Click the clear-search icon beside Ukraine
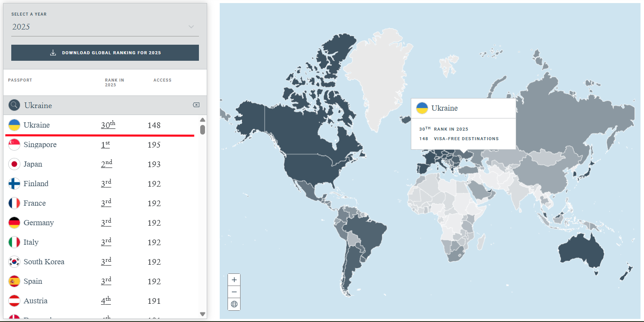This screenshot has width=644, height=322. (x=196, y=105)
